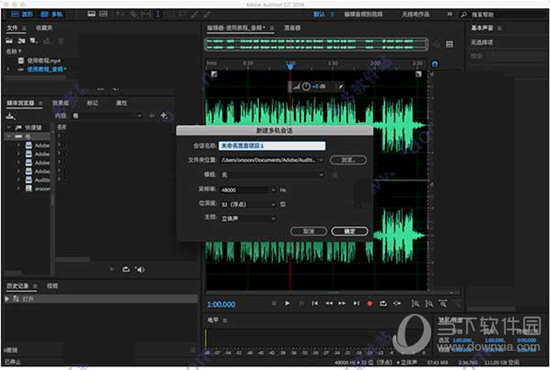Click Move playhead to next button
This screenshot has width=550, height=370.
click(x=356, y=303)
